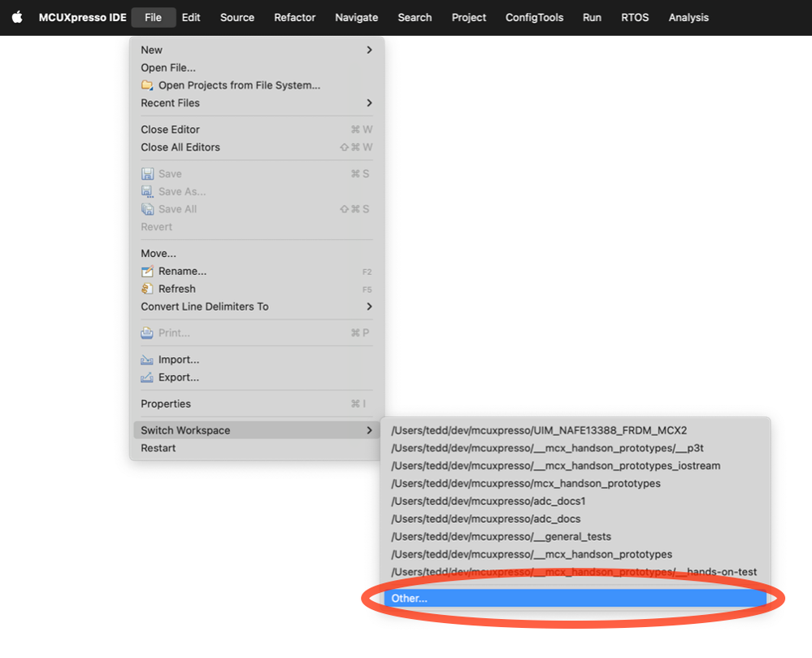Open the ConfigTools menu
This screenshot has width=812, height=658.
coord(535,17)
